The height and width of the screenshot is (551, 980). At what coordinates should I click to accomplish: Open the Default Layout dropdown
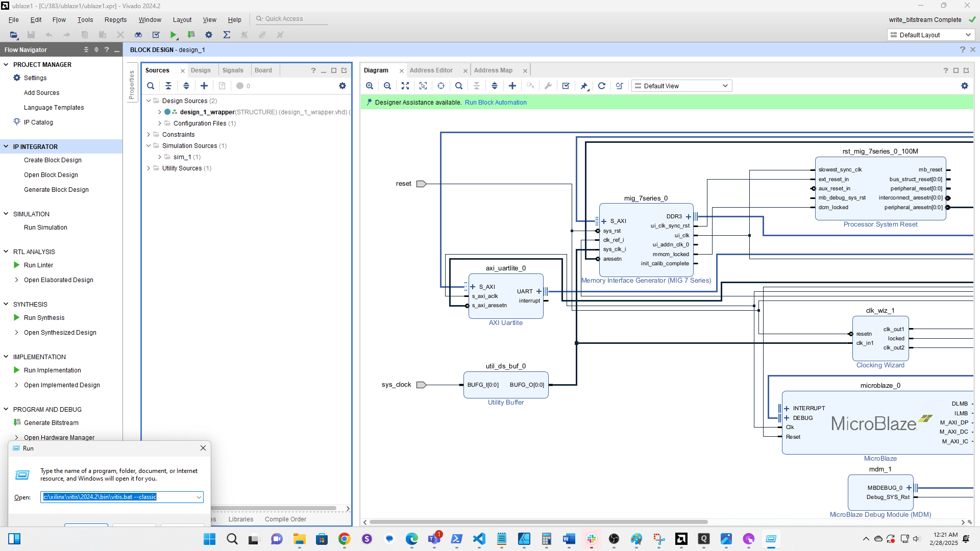930,35
